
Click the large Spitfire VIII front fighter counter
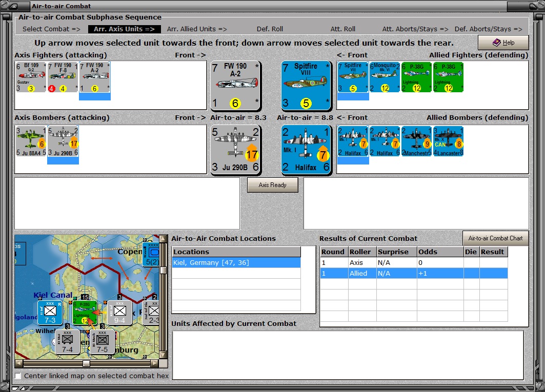[x=306, y=86]
